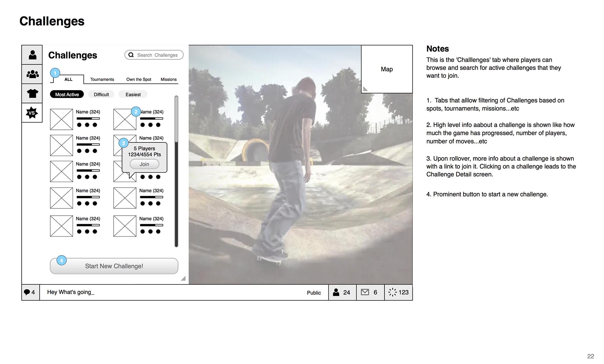Open the single-user profile sidebar icon

coord(32,55)
